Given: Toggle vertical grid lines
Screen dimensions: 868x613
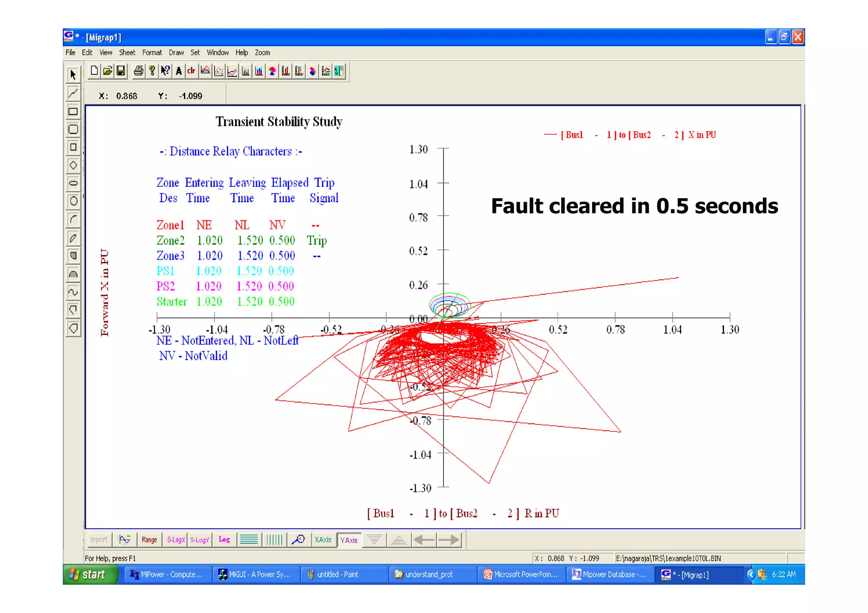Looking at the screenshot, I should (x=274, y=540).
